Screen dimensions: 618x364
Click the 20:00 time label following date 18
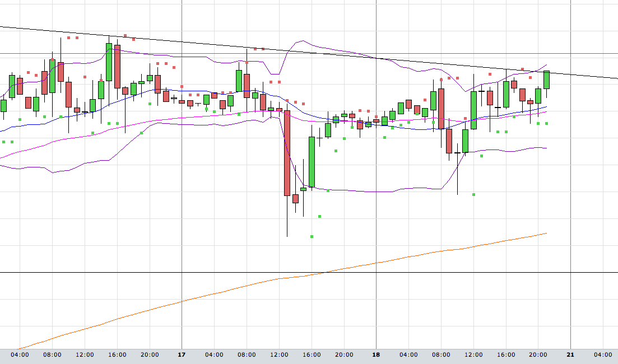(x=538, y=354)
